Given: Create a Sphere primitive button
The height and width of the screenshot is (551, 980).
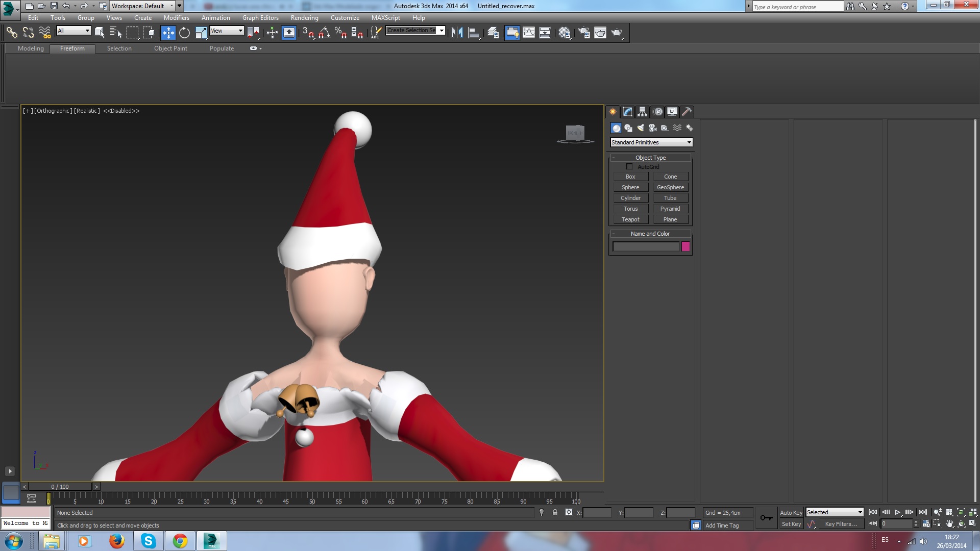Looking at the screenshot, I should [x=630, y=187].
